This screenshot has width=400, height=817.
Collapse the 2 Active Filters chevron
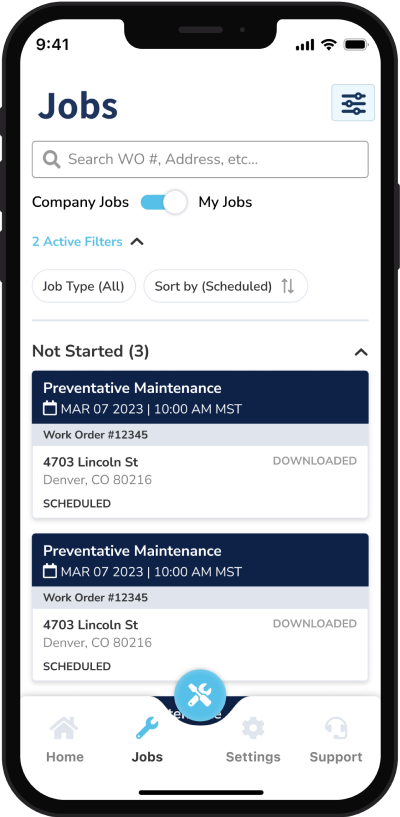137,242
